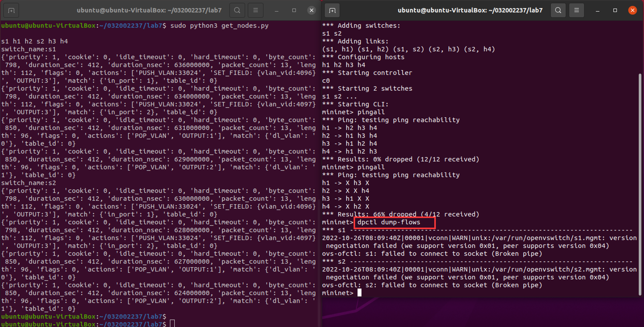
Task: Minimize the left terminal window
Action: 276,10
